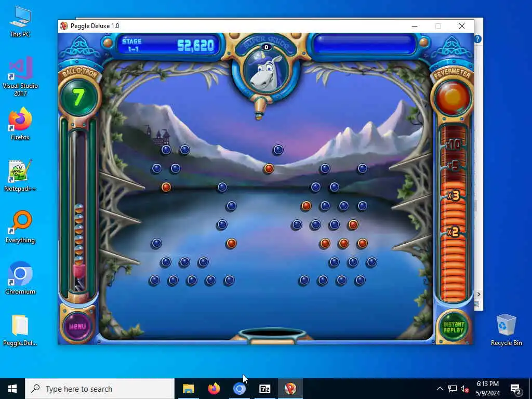Screen dimensions: 532x399
Task: Switch to Chromium in the taskbar
Action: click(x=239, y=389)
